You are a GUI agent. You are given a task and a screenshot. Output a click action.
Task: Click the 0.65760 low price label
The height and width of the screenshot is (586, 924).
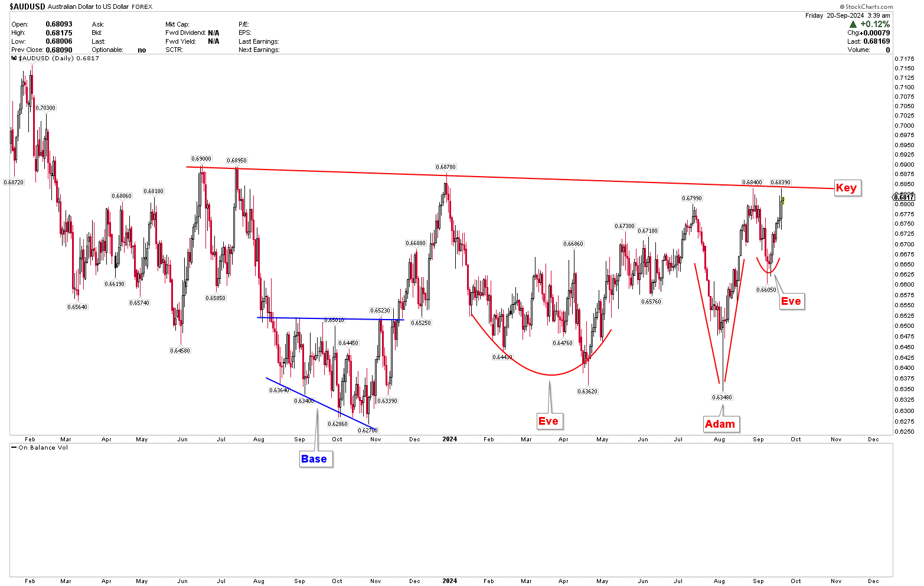coord(651,302)
